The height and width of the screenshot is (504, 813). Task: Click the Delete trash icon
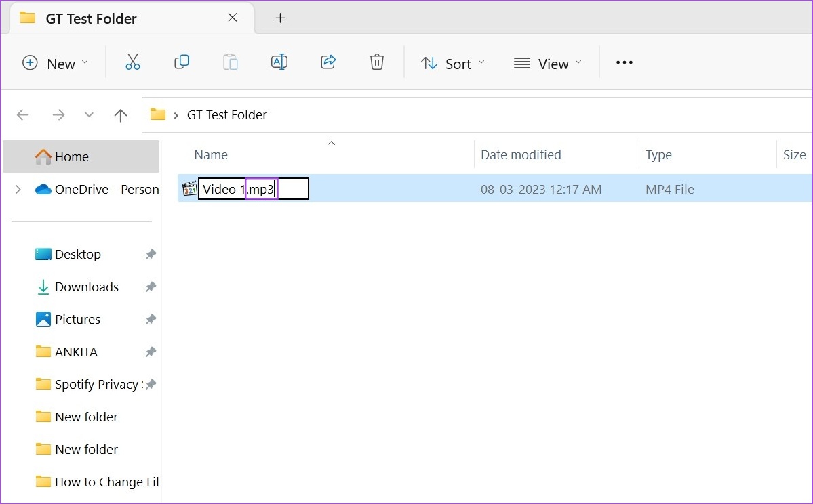pos(376,62)
